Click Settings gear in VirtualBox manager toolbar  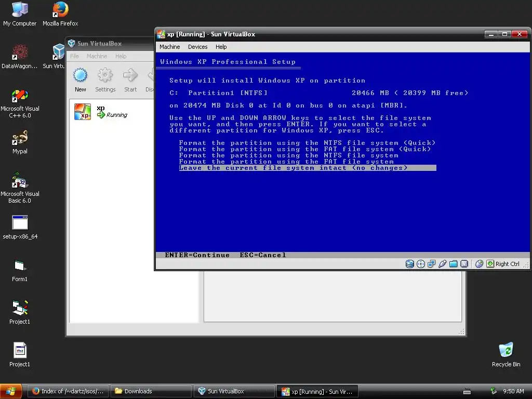pos(105,80)
